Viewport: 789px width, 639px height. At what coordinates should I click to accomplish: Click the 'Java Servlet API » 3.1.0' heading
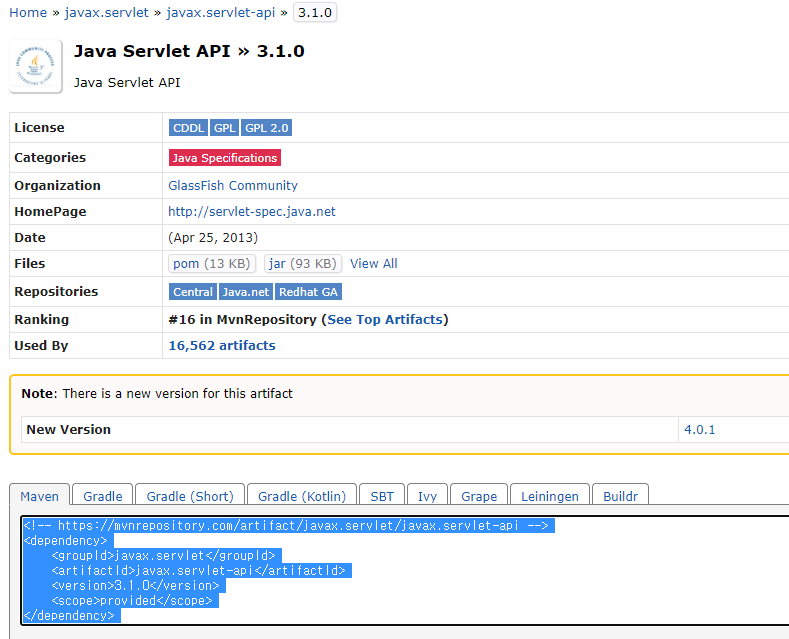(x=189, y=51)
